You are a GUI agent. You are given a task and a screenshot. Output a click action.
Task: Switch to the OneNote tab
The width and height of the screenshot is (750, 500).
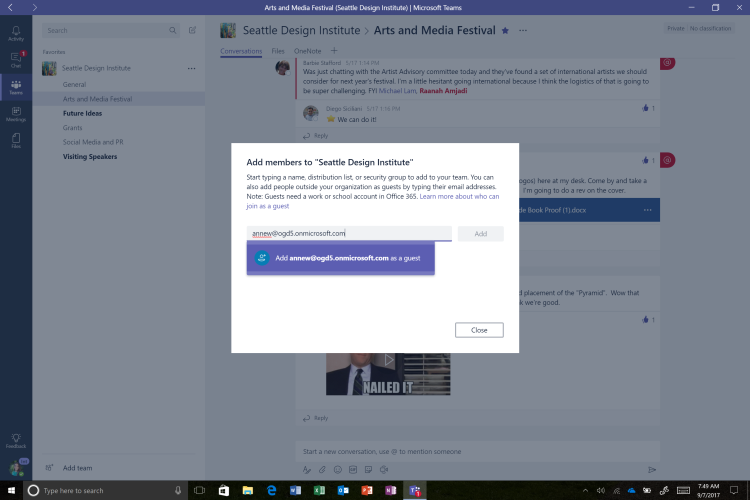(x=308, y=51)
